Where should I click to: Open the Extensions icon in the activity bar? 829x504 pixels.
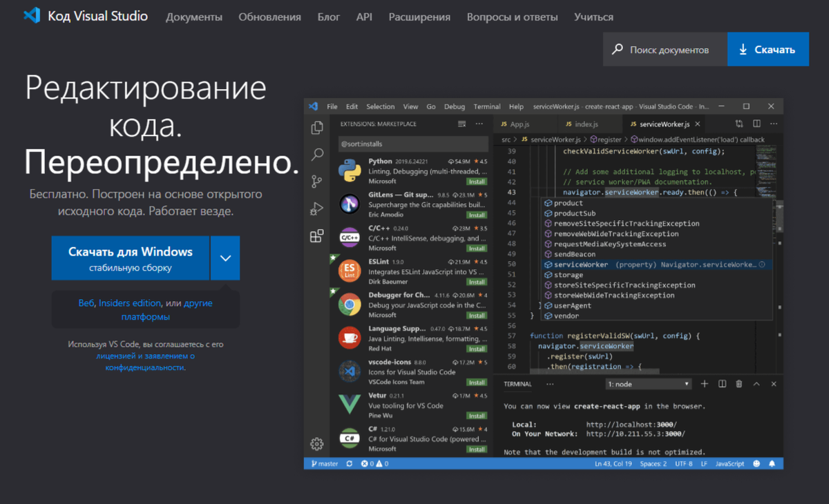(x=317, y=236)
